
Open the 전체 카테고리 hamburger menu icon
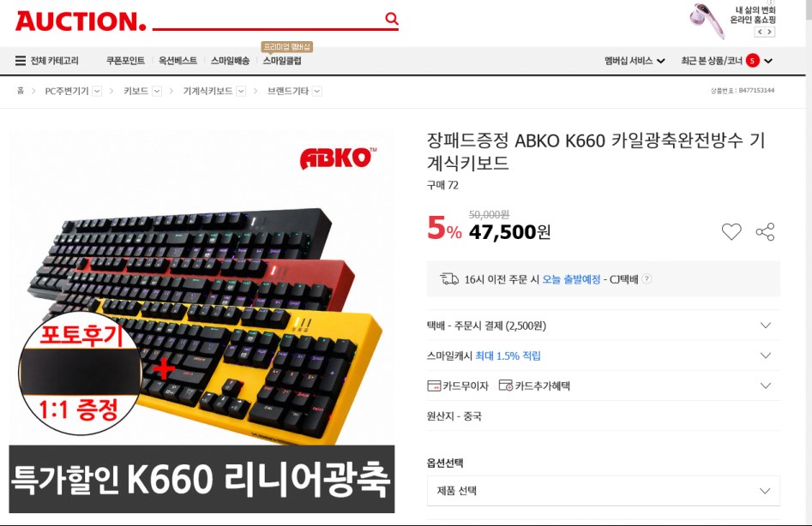(21, 61)
